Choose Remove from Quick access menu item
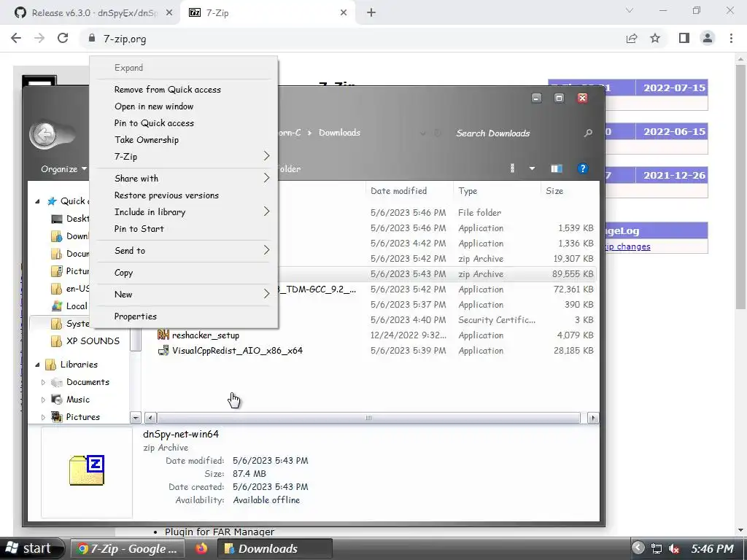747x560 pixels. coord(184,90)
